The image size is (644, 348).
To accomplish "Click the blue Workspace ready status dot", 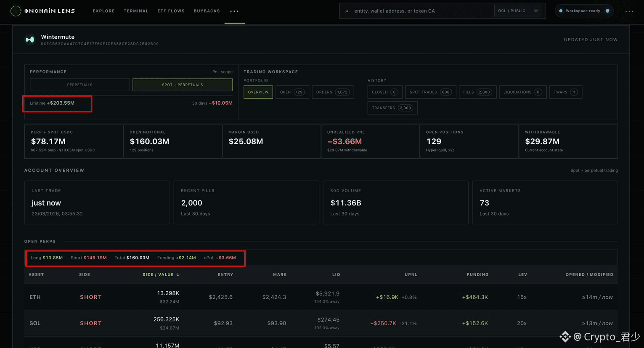I will (607, 11).
